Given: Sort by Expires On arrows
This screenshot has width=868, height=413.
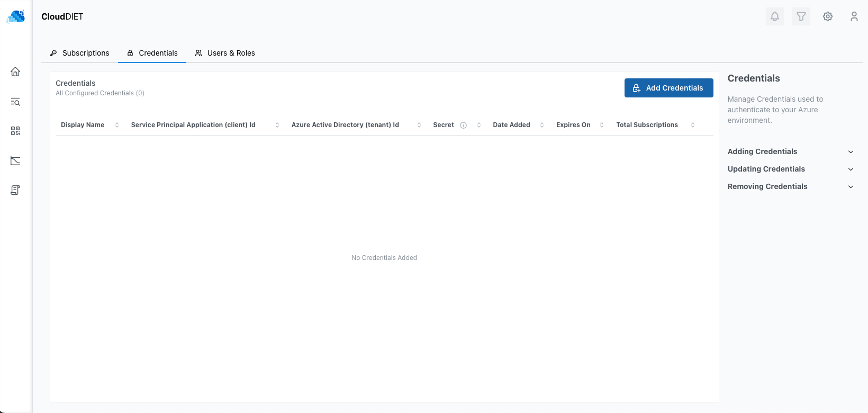Looking at the screenshot, I should 602,125.
